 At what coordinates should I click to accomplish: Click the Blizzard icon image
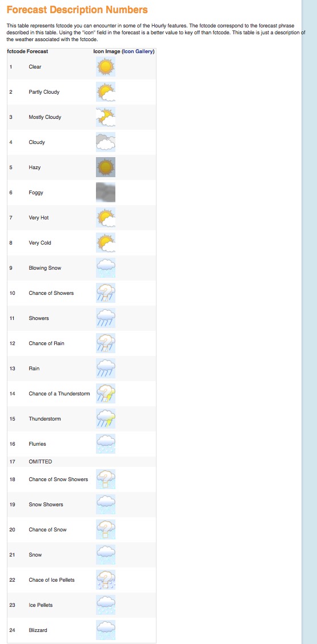(106, 630)
